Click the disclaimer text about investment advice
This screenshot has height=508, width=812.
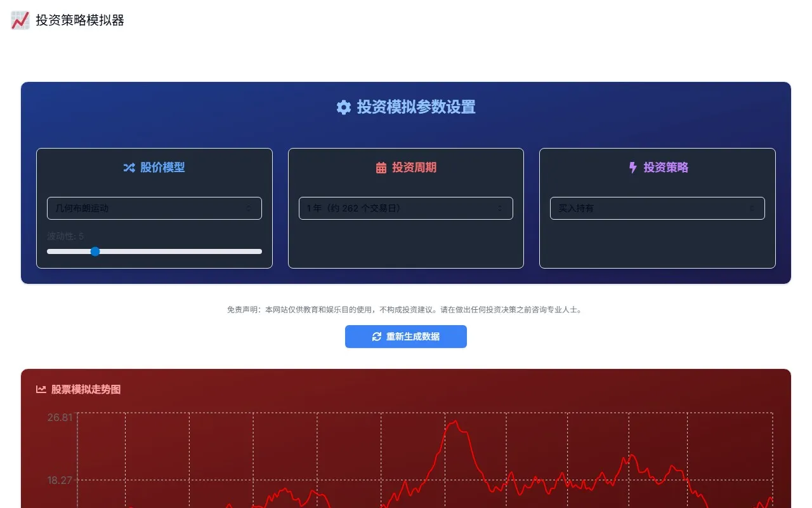(x=405, y=309)
